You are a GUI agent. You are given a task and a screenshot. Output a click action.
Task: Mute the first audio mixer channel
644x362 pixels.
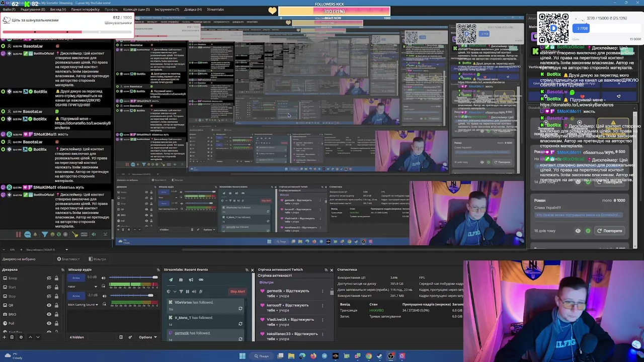(x=103, y=278)
